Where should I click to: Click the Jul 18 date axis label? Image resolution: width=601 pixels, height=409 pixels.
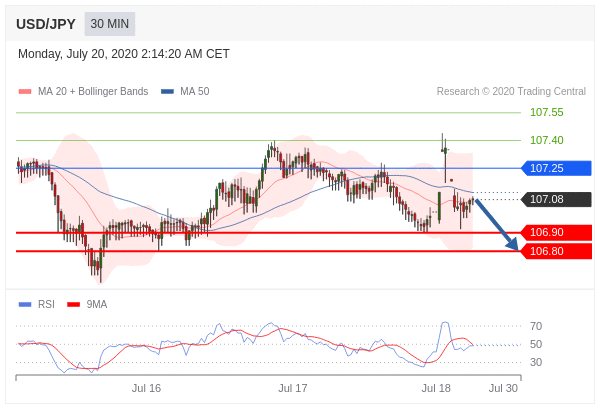coord(436,388)
